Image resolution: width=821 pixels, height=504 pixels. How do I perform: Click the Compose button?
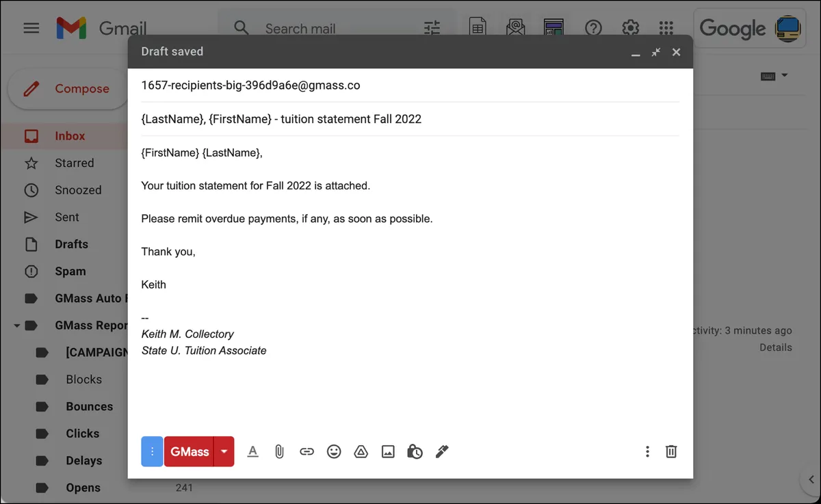[67, 89]
